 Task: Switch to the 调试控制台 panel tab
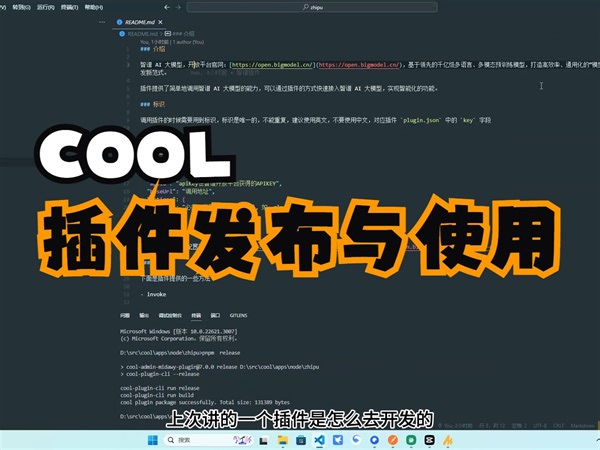pyautogui.click(x=170, y=315)
